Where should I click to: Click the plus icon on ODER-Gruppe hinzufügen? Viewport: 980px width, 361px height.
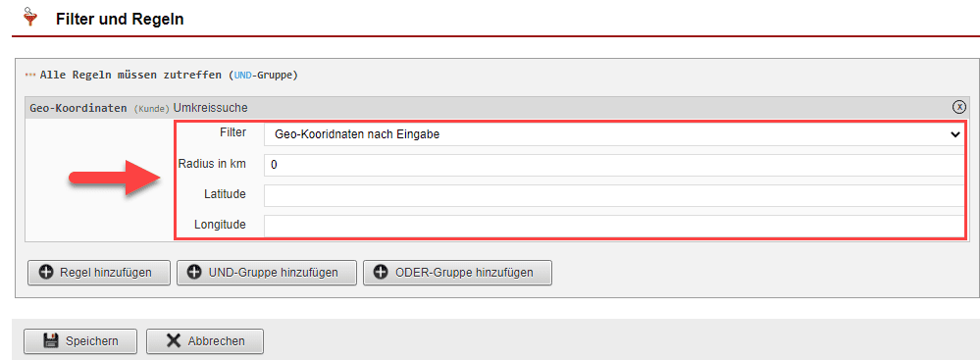tap(381, 273)
